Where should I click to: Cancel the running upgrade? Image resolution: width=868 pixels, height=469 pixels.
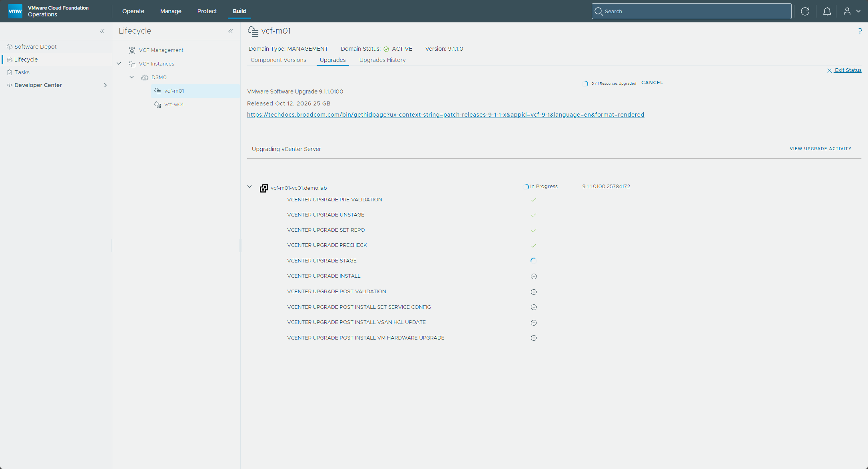point(652,83)
